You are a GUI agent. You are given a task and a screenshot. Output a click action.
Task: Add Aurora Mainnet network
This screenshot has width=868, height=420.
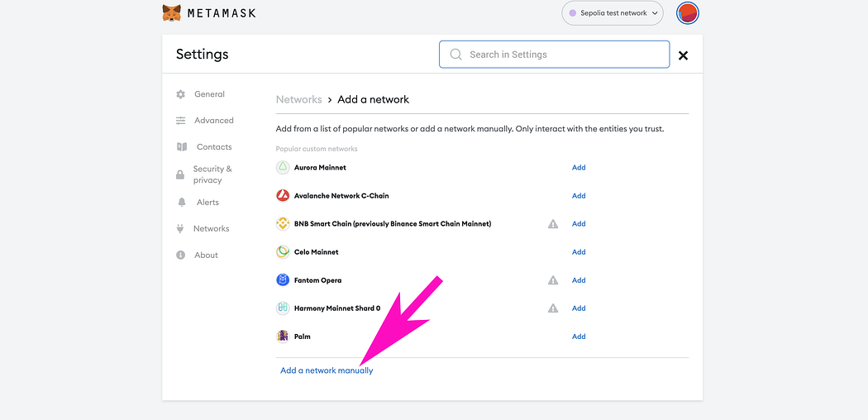[579, 167]
